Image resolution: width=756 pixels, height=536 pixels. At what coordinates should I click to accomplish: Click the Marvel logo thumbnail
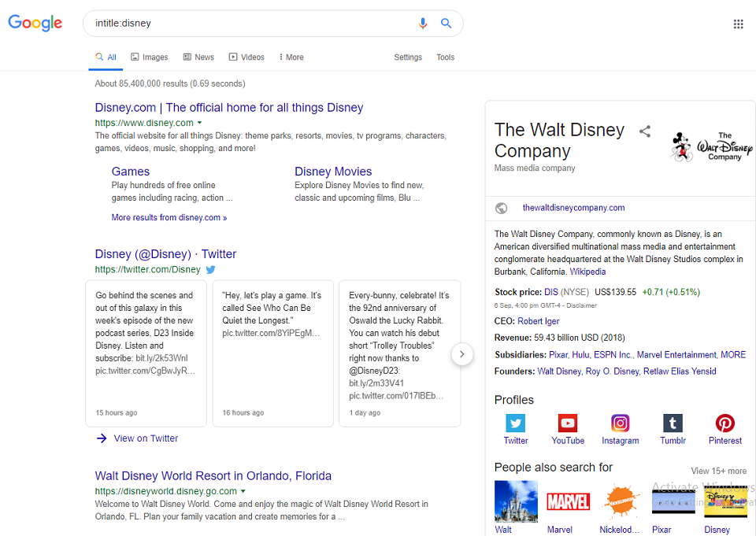pos(568,501)
